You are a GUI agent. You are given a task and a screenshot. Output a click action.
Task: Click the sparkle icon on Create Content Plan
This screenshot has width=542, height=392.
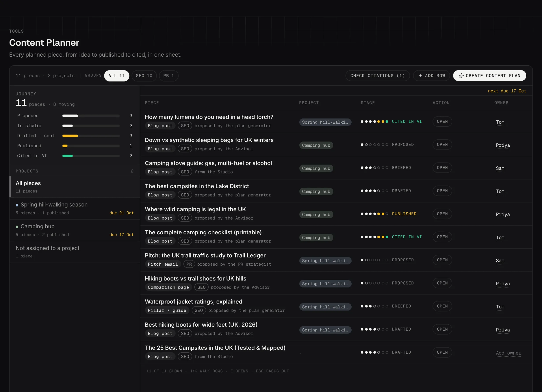[461, 76]
